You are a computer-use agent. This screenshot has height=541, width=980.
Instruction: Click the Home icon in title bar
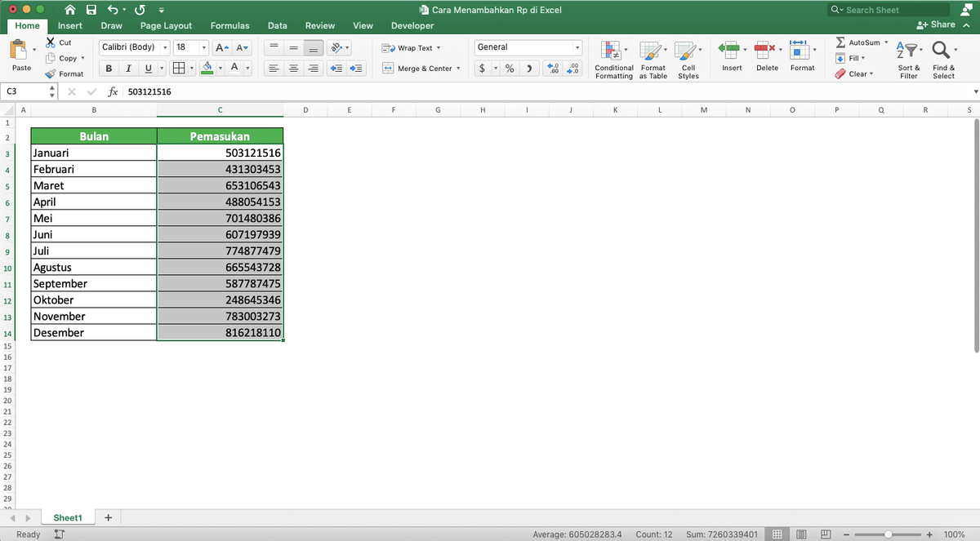pyautogui.click(x=71, y=10)
